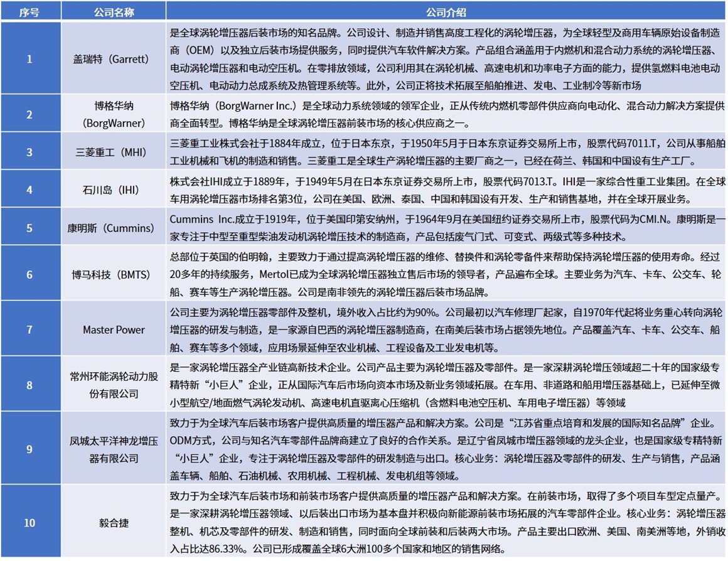Screen dimensions: 728x561
Task: Click the 序号 column header
Action: coord(31,11)
